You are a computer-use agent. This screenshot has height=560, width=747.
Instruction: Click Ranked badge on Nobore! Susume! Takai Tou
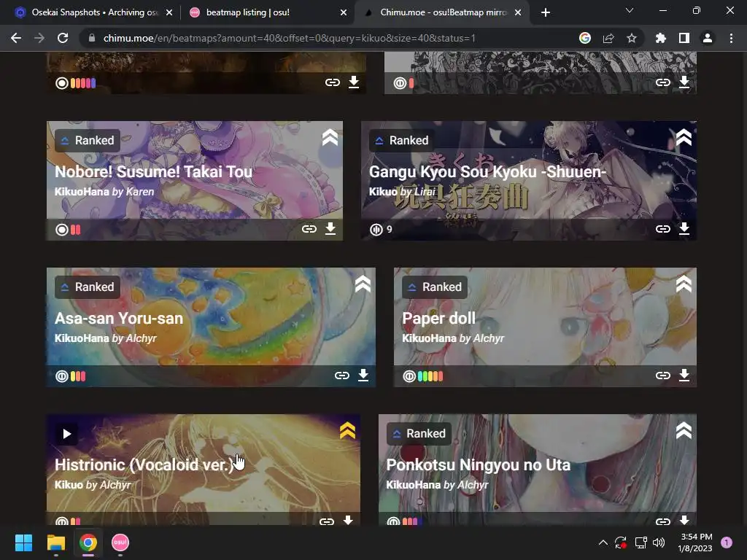88,141
